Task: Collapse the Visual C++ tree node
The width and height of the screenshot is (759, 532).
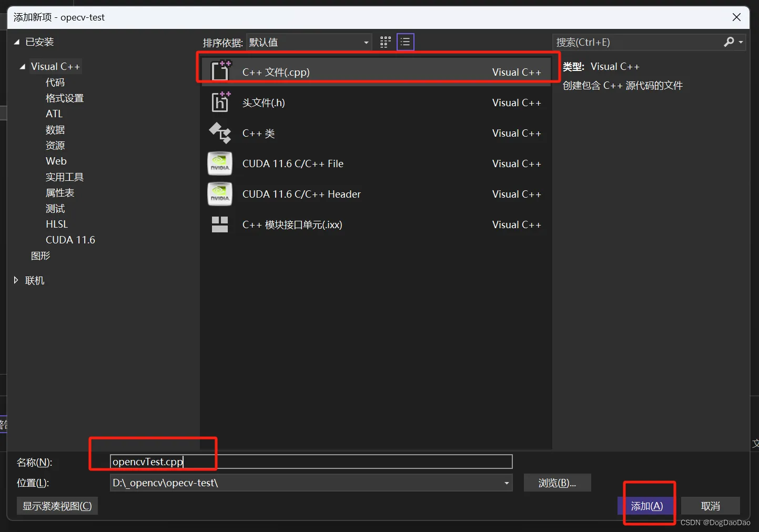Action: (22, 67)
